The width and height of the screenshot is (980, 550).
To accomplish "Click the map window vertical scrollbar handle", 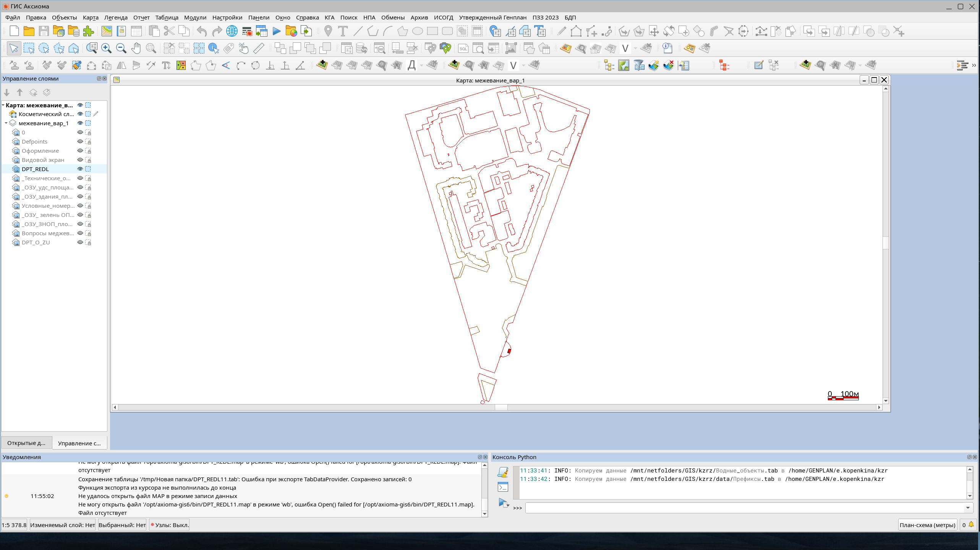I will tap(886, 243).
